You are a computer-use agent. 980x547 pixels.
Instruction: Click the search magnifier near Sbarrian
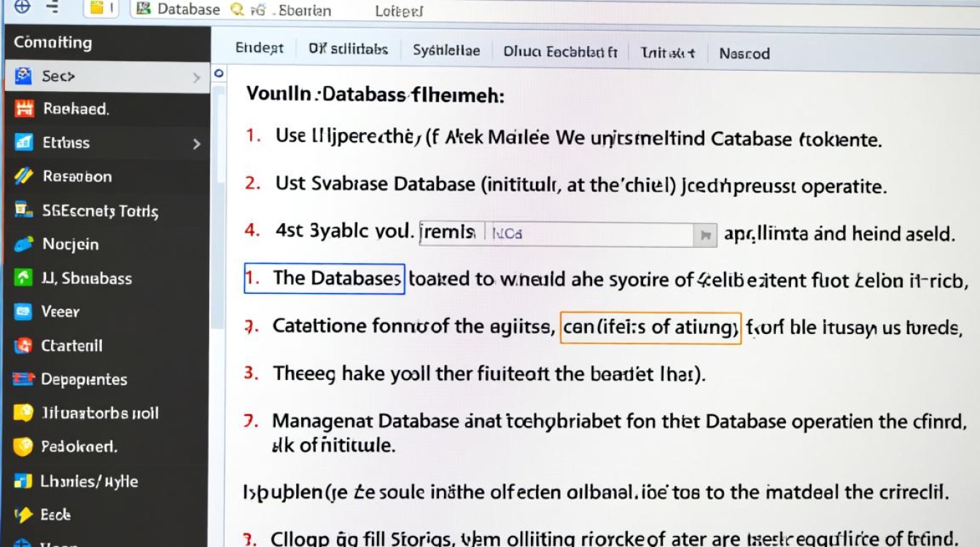pyautogui.click(x=236, y=10)
